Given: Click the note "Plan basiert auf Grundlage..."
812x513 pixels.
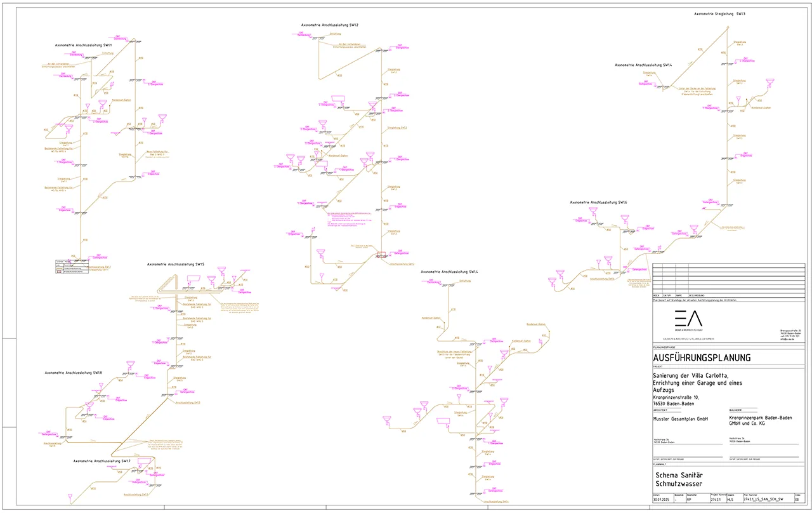Looking at the screenshot, I should click(x=694, y=300).
